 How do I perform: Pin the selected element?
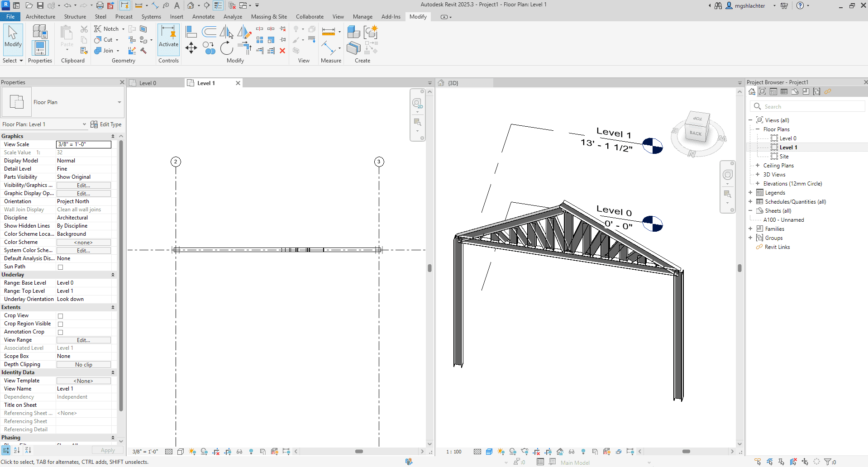click(283, 39)
